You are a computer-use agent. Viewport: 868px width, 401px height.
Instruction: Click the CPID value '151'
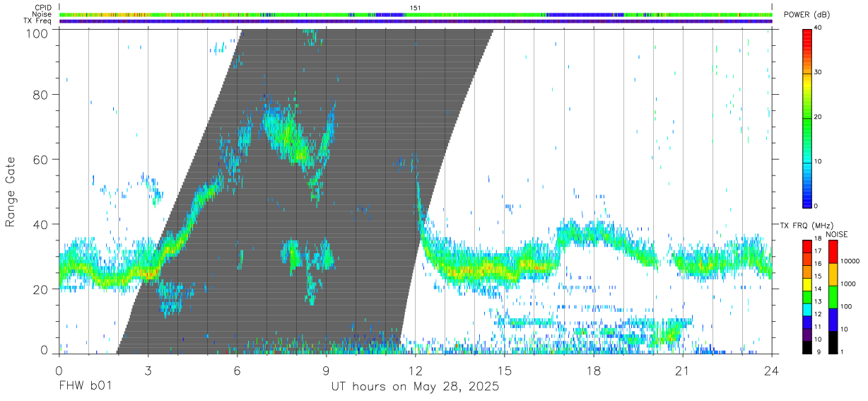[416, 8]
